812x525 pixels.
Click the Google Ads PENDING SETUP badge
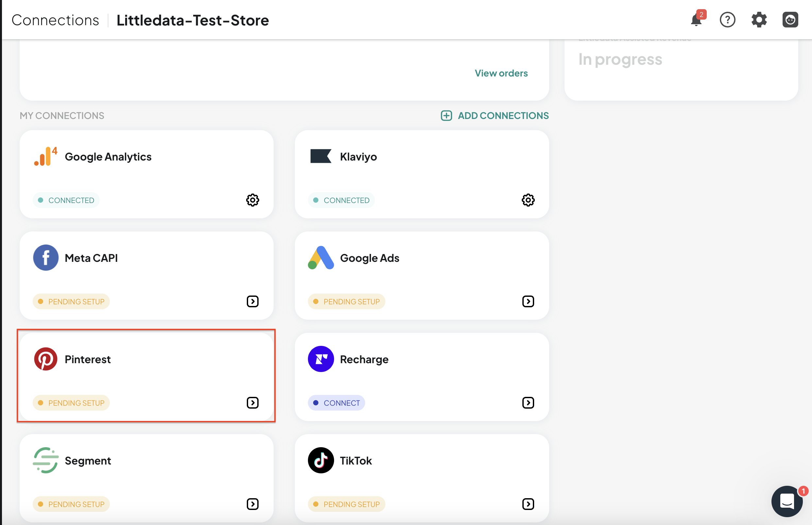coord(347,301)
